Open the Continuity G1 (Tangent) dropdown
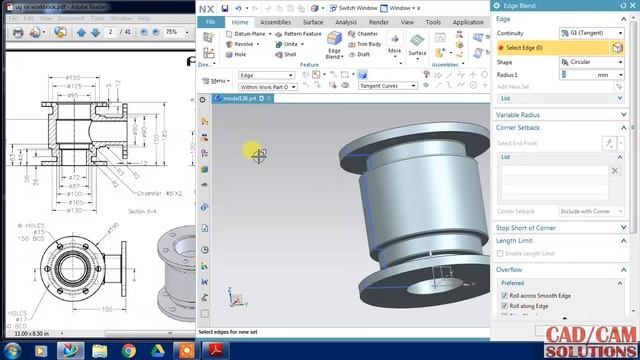640x360 pixels. 591,33
